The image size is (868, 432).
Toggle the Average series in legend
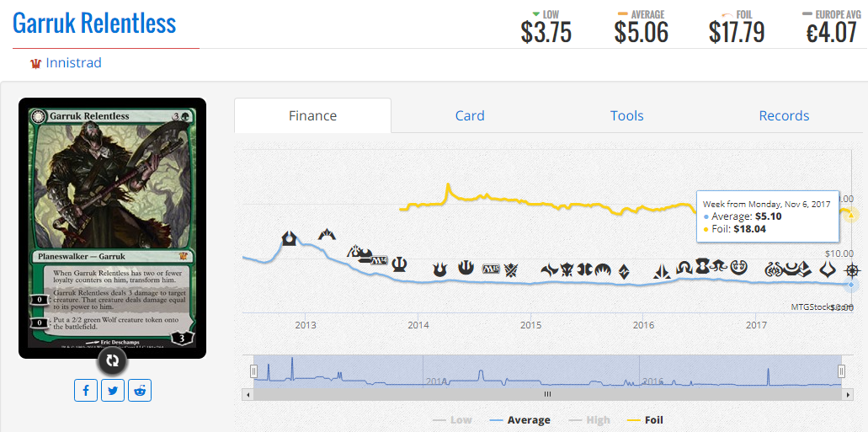519,420
